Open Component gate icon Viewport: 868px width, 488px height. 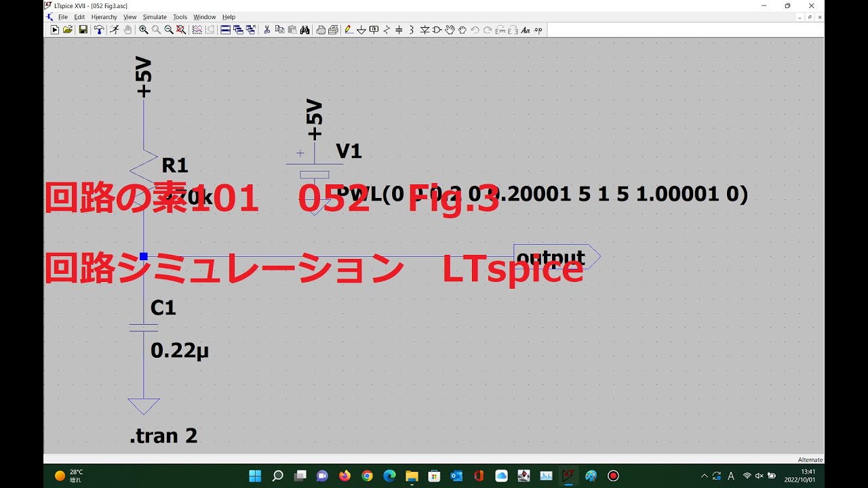pyautogui.click(x=437, y=30)
